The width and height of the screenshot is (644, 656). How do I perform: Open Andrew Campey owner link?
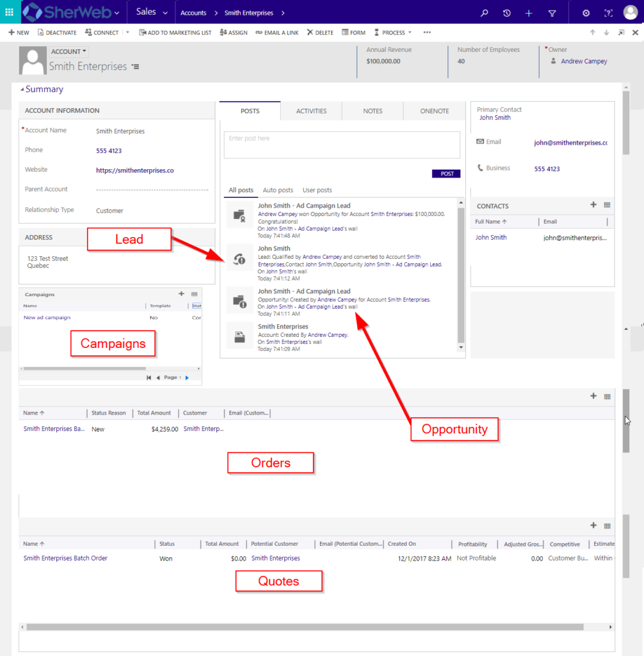(x=584, y=61)
